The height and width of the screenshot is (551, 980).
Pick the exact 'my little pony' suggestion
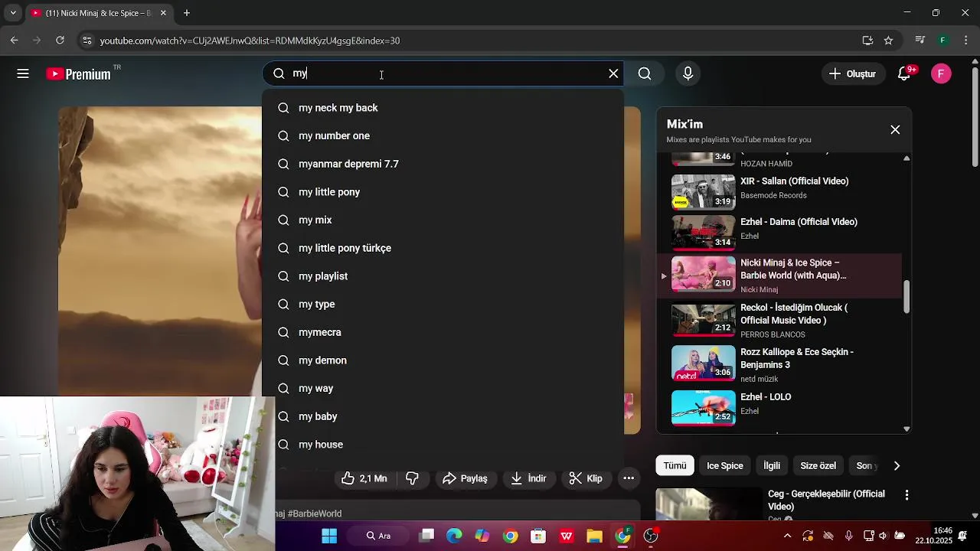point(443,192)
